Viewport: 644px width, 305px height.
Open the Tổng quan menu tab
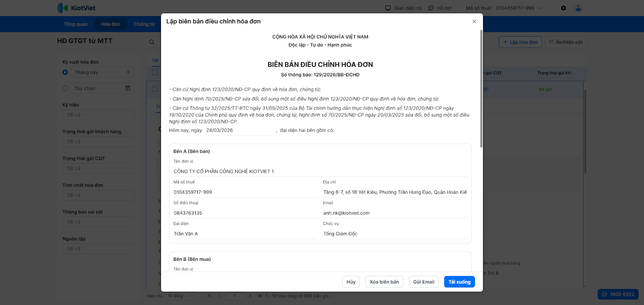[x=76, y=24]
